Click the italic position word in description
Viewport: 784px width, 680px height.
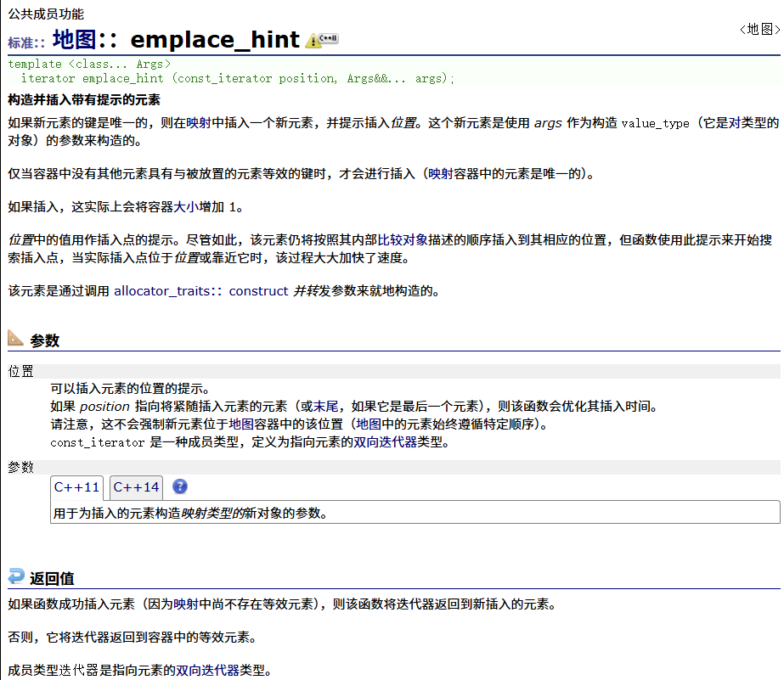pos(104,407)
